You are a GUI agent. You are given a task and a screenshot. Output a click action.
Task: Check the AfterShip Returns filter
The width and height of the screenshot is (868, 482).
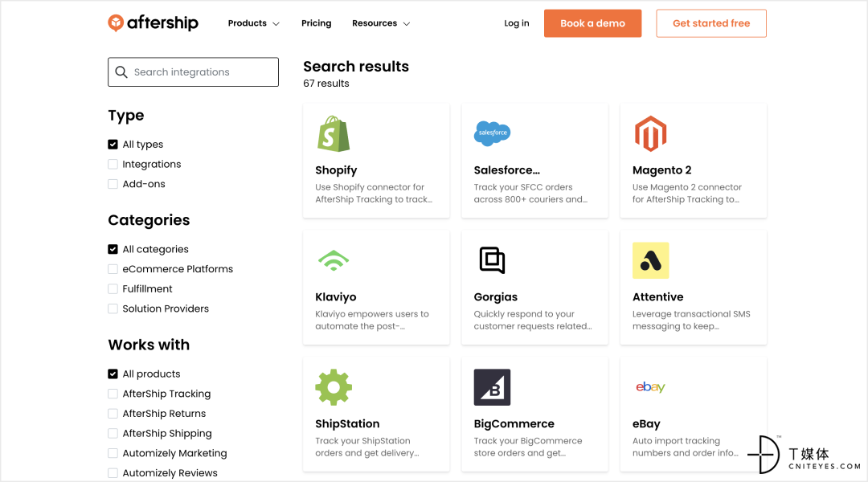(113, 414)
